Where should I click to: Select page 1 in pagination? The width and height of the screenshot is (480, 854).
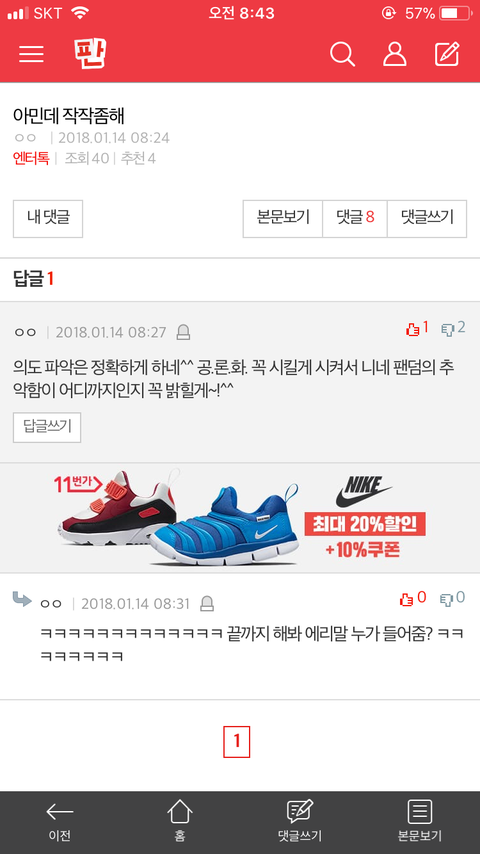pos(236,741)
